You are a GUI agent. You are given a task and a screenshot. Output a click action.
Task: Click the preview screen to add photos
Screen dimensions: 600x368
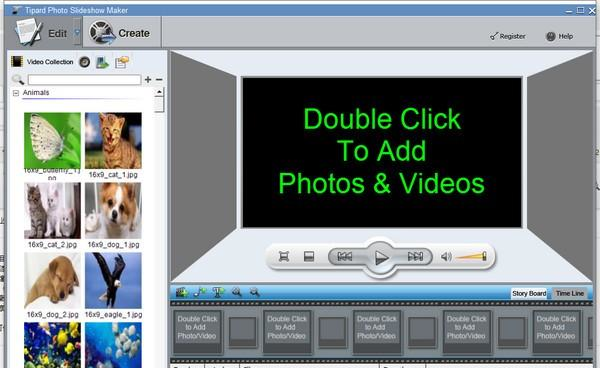point(382,152)
